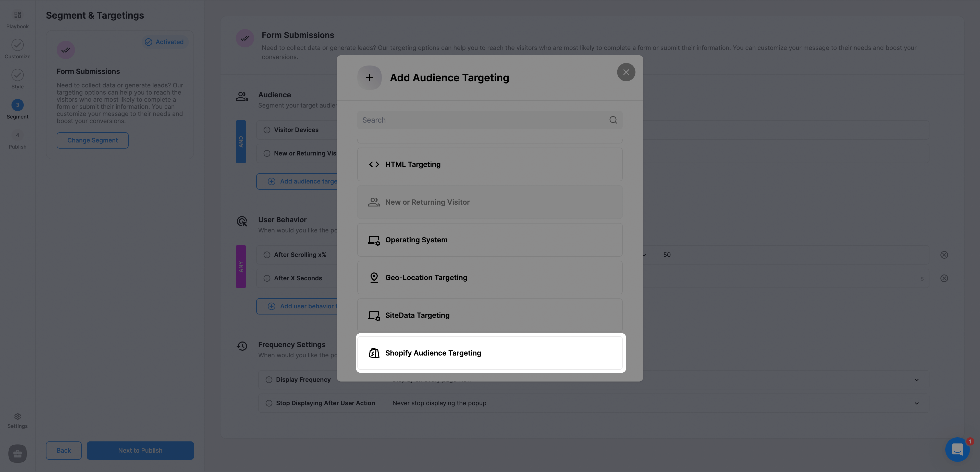Open the Playbook sidebar panel
Image resolution: width=980 pixels, height=472 pixels.
point(17,18)
